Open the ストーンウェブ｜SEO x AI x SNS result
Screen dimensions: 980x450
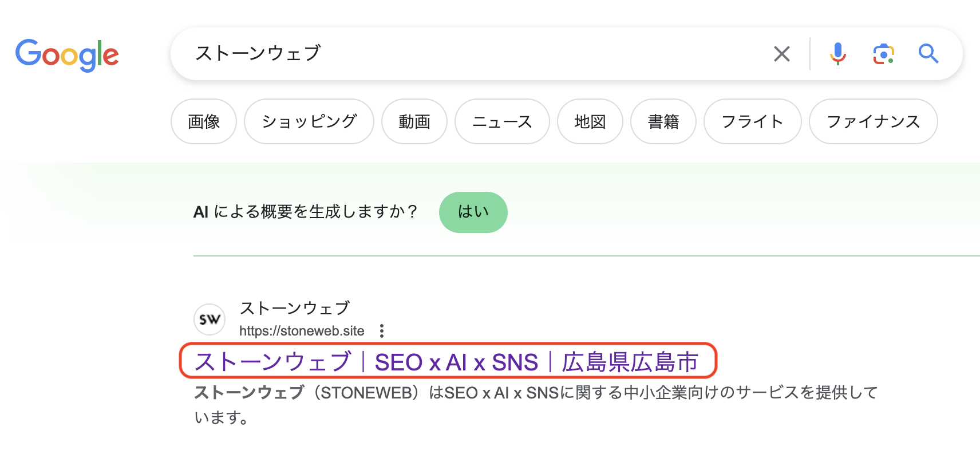click(x=446, y=362)
